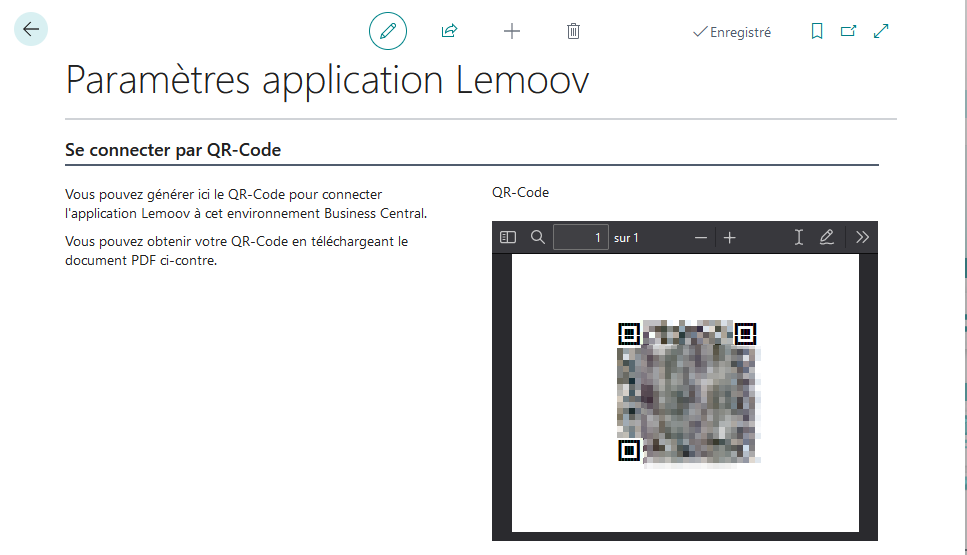The width and height of the screenshot is (967, 555).
Task: Open the share icon menu
Action: coord(450,31)
